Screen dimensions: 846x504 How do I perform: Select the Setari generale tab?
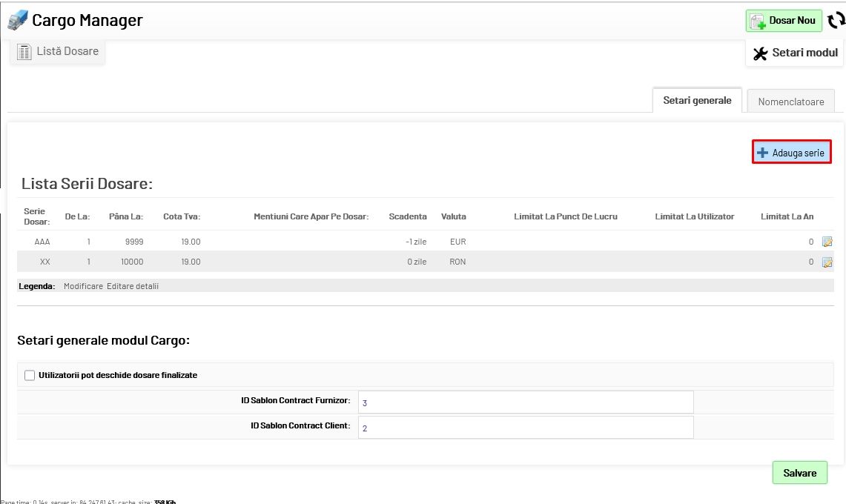point(697,101)
